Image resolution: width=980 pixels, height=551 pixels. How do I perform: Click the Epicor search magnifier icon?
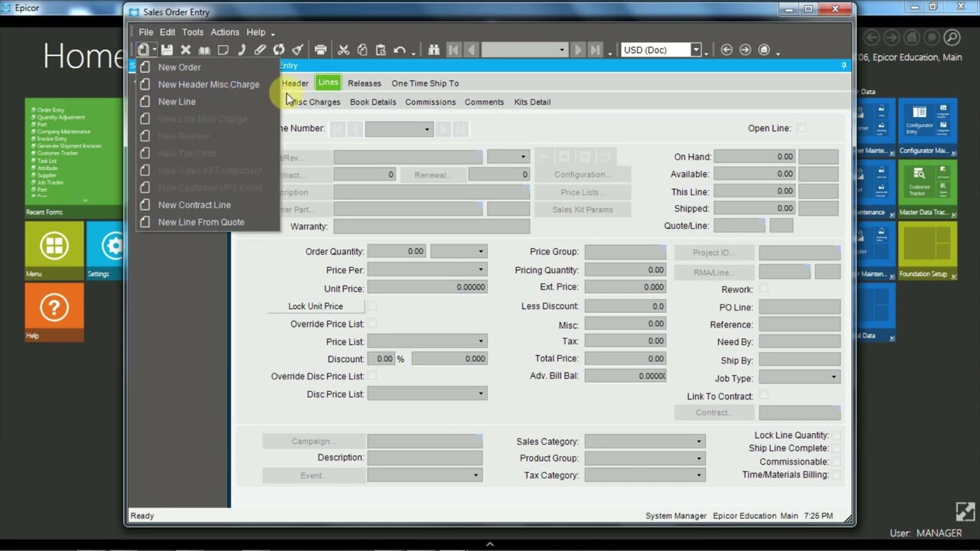952,37
